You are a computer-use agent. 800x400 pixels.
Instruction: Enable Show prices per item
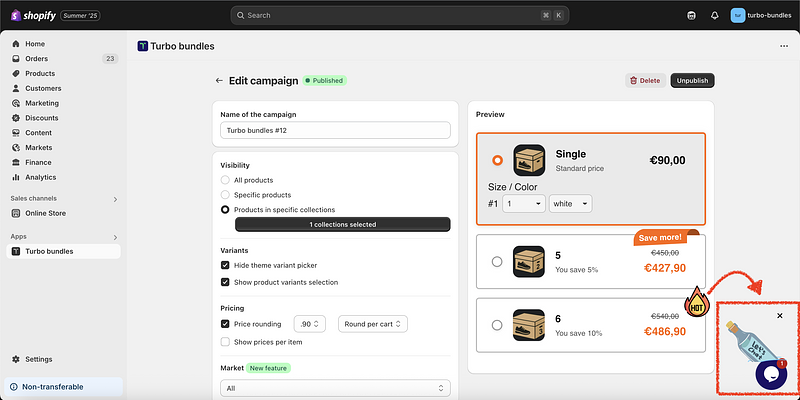pyautogui.click(x=225, y=341)
